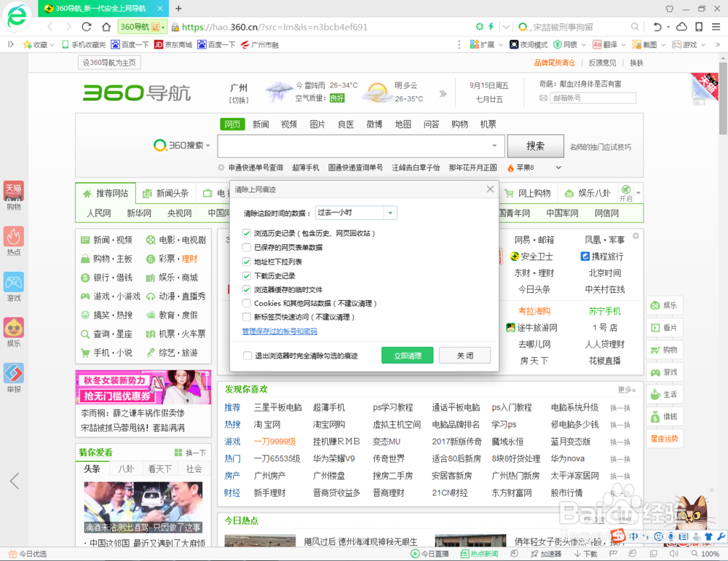
Task: Click the 网银 online banking icon
Action: [x=558, y=44]
